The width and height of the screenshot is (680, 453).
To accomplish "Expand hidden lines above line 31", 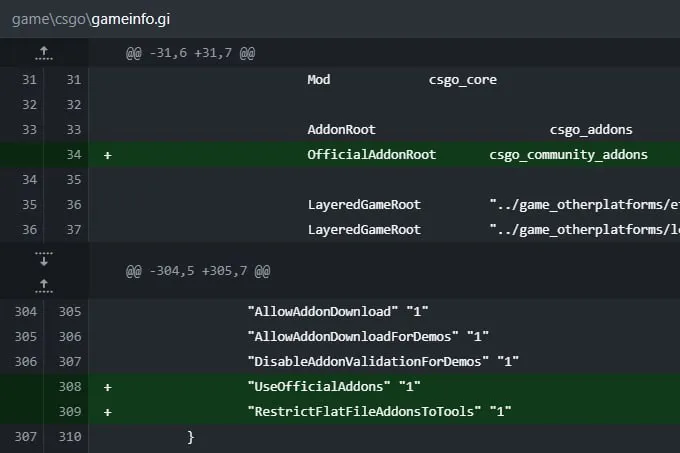I will pyautogui.click(x=44, y=53).
